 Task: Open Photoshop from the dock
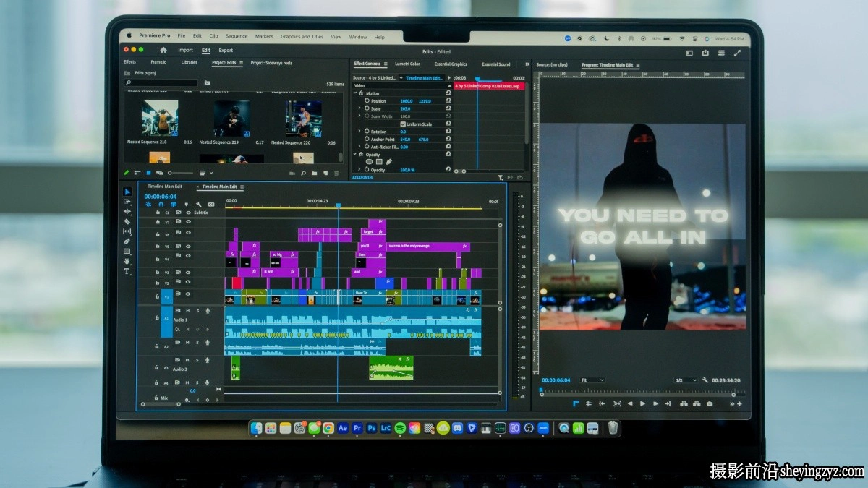click(371, 428)
